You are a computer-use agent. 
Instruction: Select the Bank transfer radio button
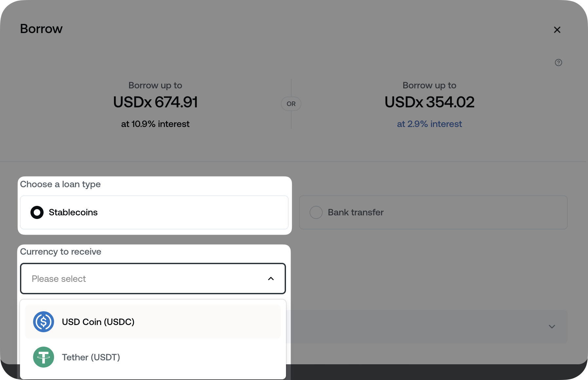coord(316,212)
